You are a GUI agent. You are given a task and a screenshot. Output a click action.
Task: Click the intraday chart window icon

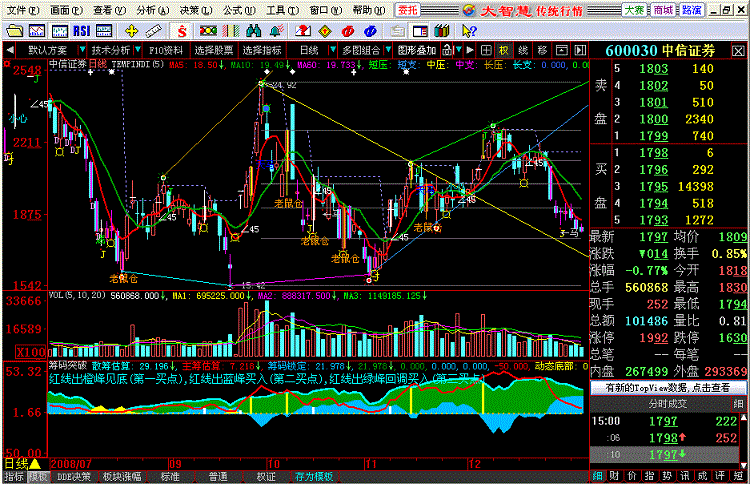(x=60, y=31)
